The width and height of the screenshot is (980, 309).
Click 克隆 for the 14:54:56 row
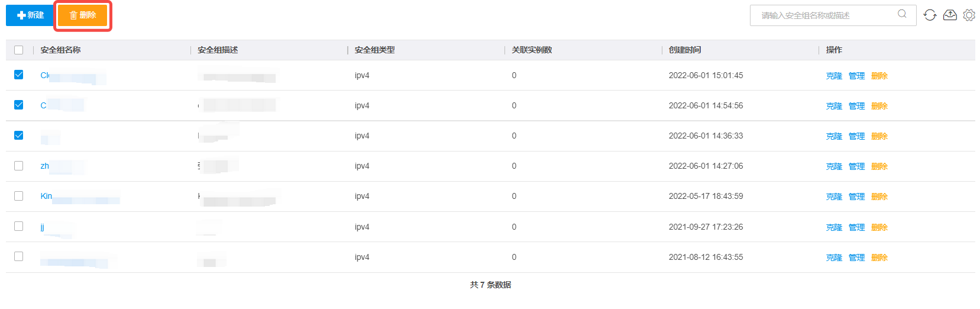point(834,106)
